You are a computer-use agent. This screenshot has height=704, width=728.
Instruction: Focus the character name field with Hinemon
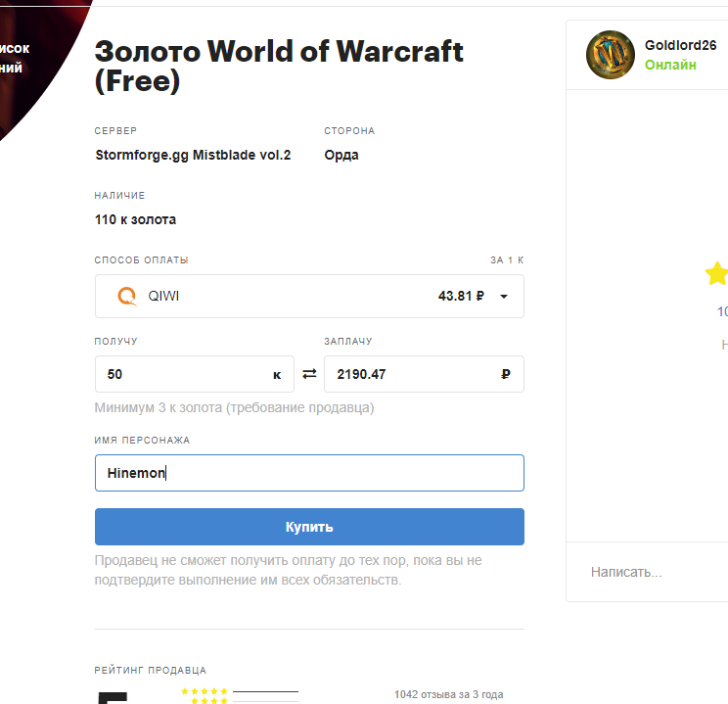(309, 473)
